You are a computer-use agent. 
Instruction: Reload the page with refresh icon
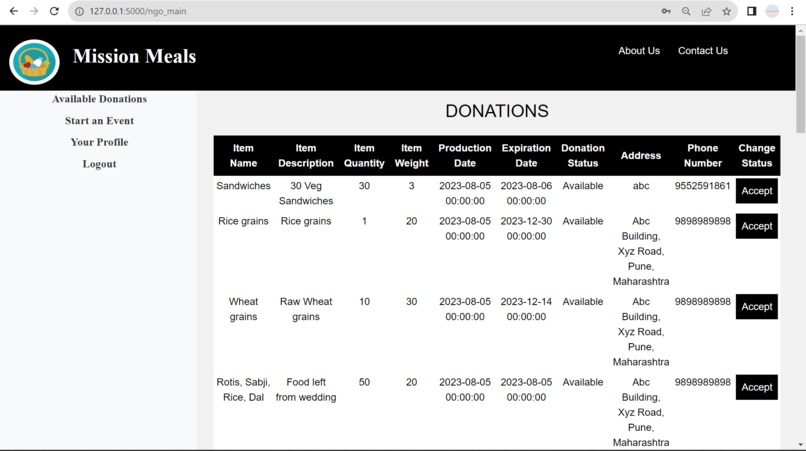tap(54, 11)
